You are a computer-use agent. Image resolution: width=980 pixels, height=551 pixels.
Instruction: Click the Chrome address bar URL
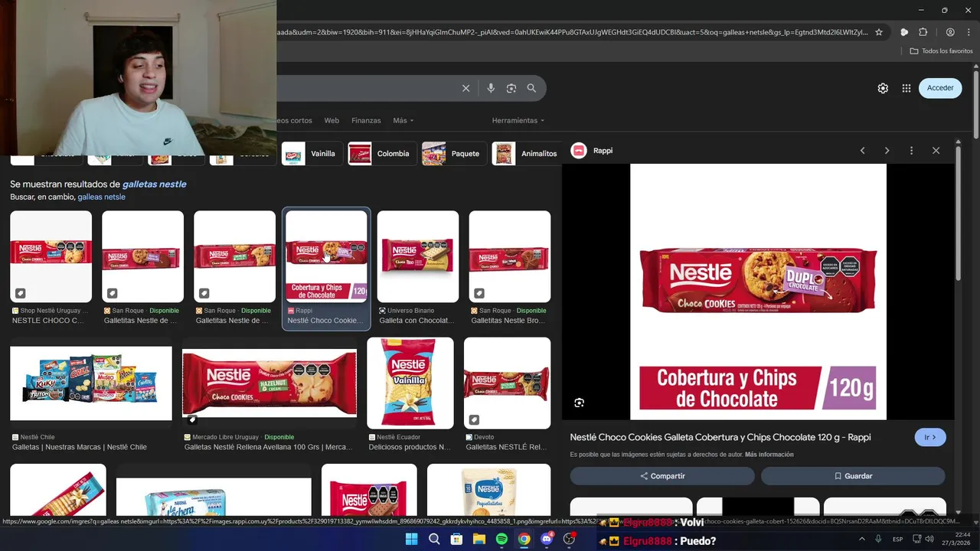(573, 32)
